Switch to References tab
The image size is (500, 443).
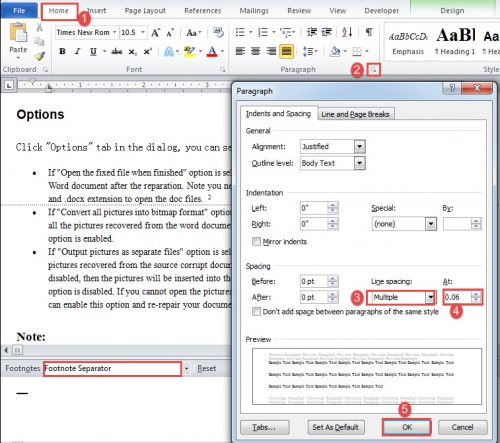(x=203, y=11)
